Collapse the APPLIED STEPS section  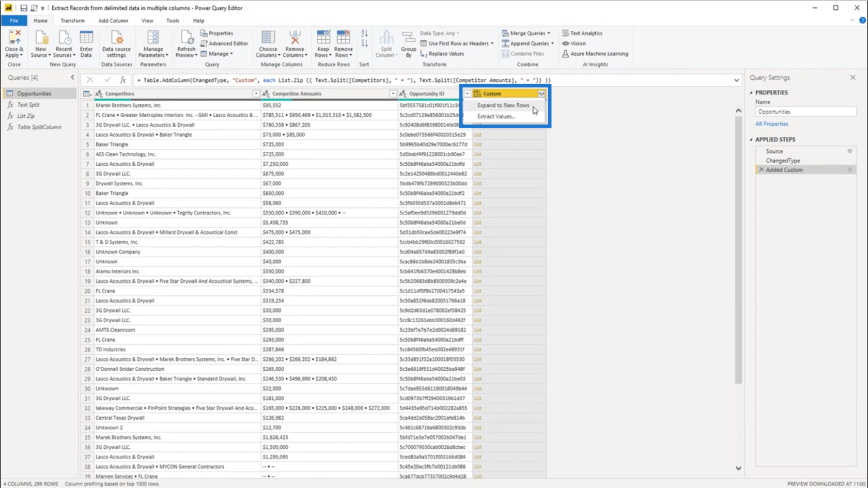tap(752, 139)
